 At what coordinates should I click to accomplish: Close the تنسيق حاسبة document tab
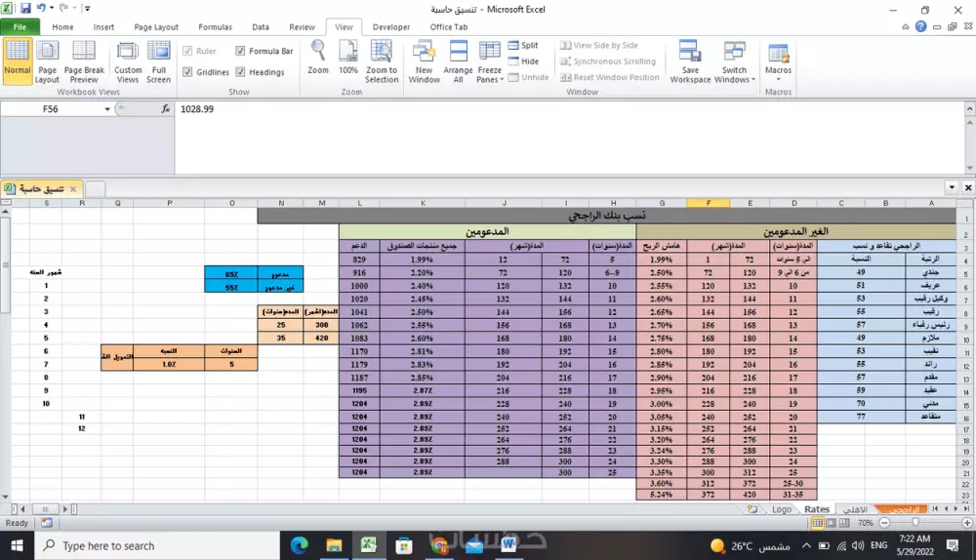(73, 189)
